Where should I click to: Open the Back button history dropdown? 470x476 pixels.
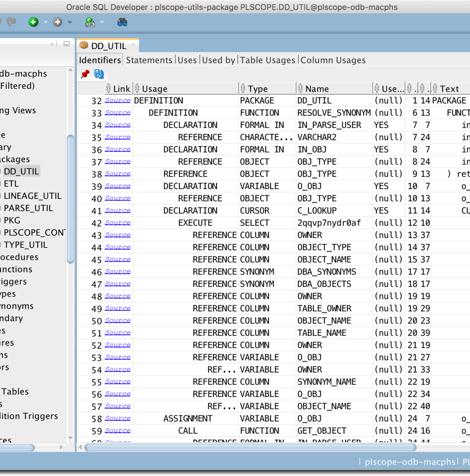pyautogui.click(x=46, y=22)
